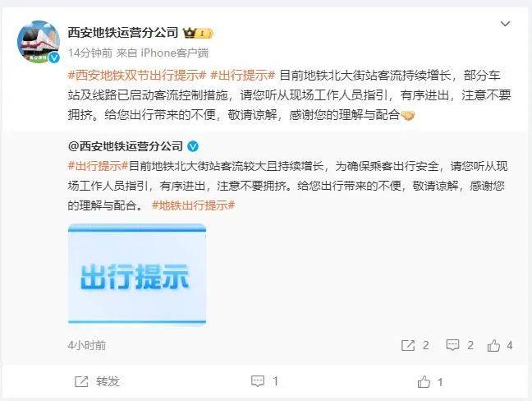Screen dimensions: 532x401
Task: Like the main post with the thumbs-up icon
Action: point(430,382)
